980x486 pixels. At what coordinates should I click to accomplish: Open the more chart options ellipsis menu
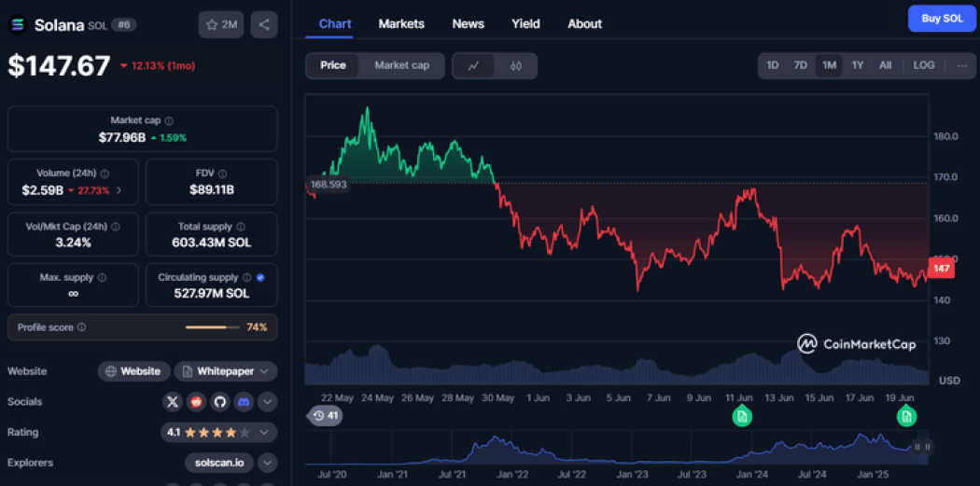click(x=961, y=65)
